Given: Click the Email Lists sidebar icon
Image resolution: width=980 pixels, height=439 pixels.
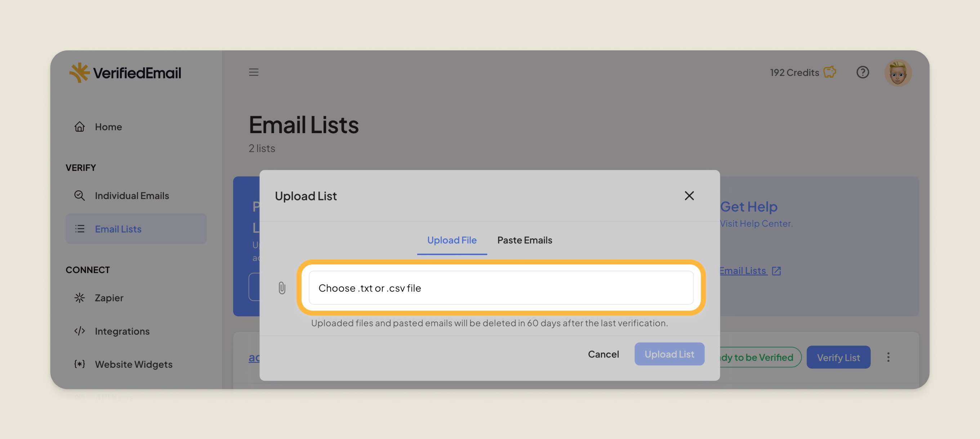Looking at the screenshot, I should click(80, 229).
